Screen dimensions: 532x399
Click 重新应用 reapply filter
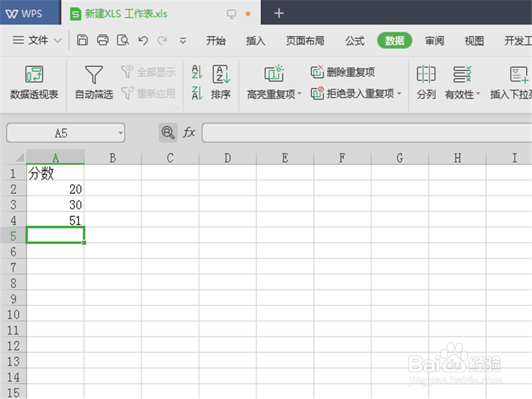click(148, 93)
